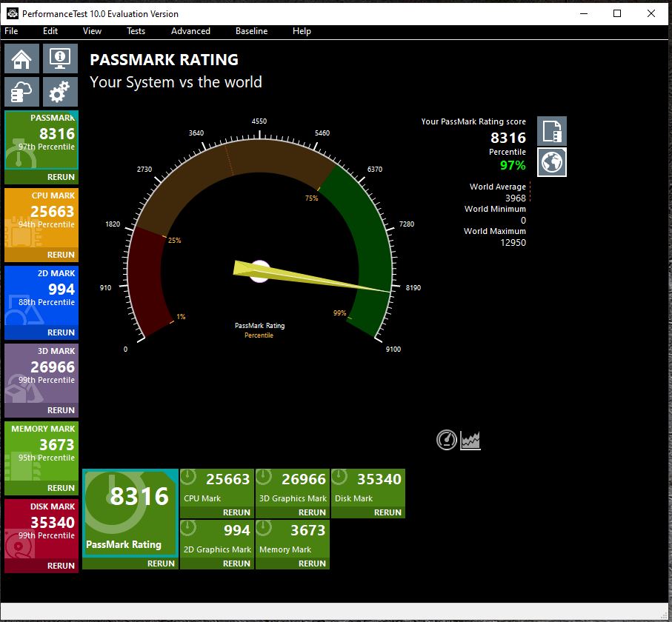
Task: Click the 25% marker on gauge
Action: 174,241
